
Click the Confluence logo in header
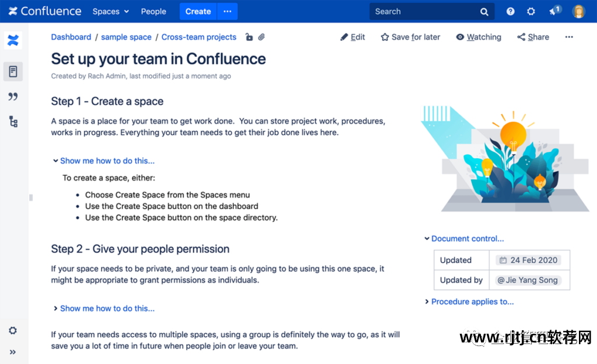pyautogui.click(x=45, y=11)
